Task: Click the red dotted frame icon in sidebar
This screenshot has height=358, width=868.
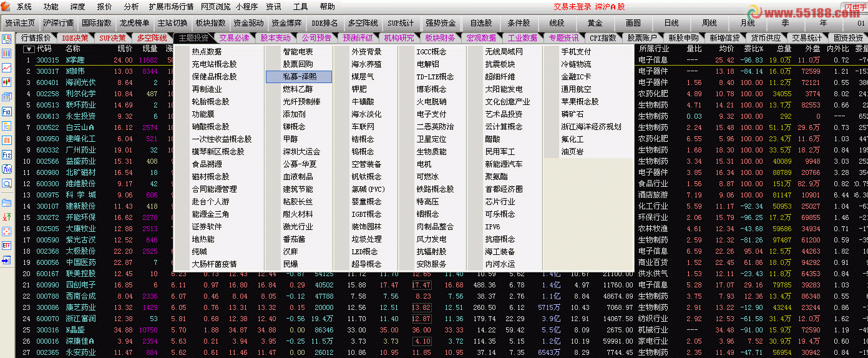Action: [7, 231]
